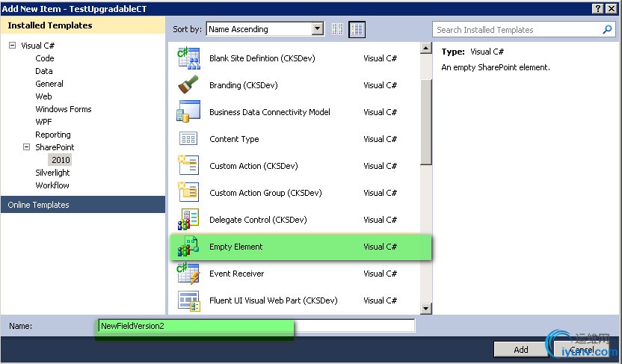Click the template list scroll up arrow

pyautogui.click(x=425, y=48)
